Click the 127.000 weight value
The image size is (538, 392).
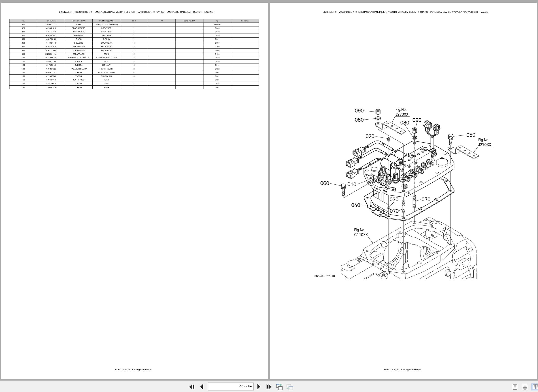click(217, 24)
